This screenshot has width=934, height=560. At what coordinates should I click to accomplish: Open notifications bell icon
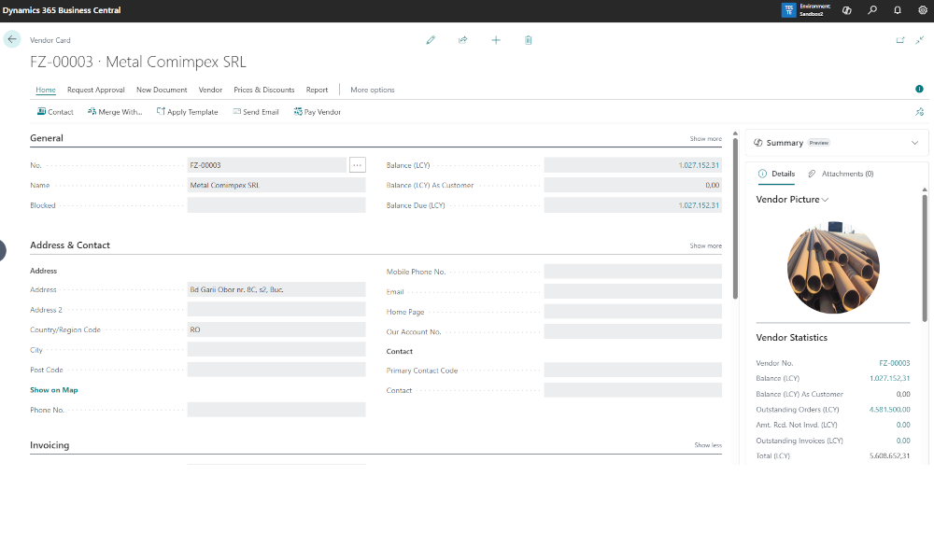click(x=898, y=10)
